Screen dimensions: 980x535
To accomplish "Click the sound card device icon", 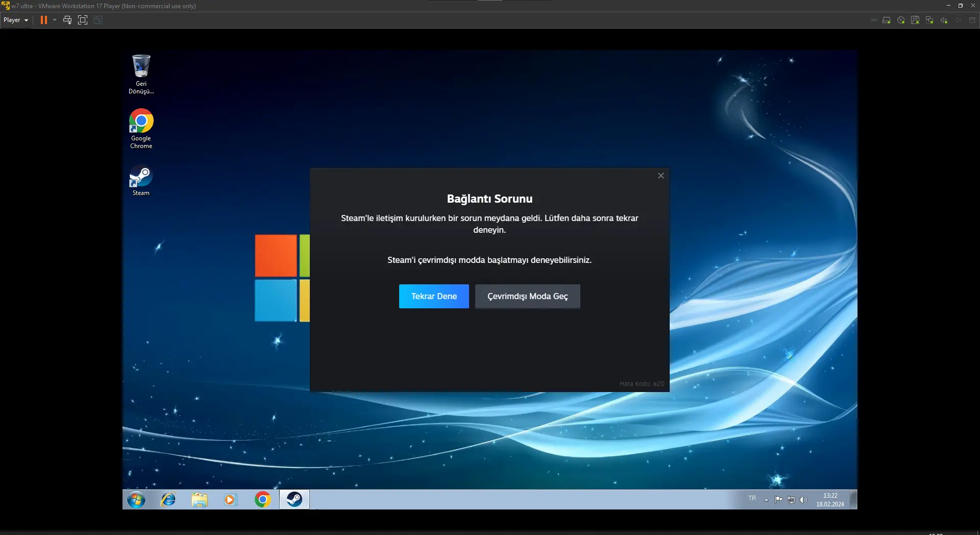I will tap(944, 20).
